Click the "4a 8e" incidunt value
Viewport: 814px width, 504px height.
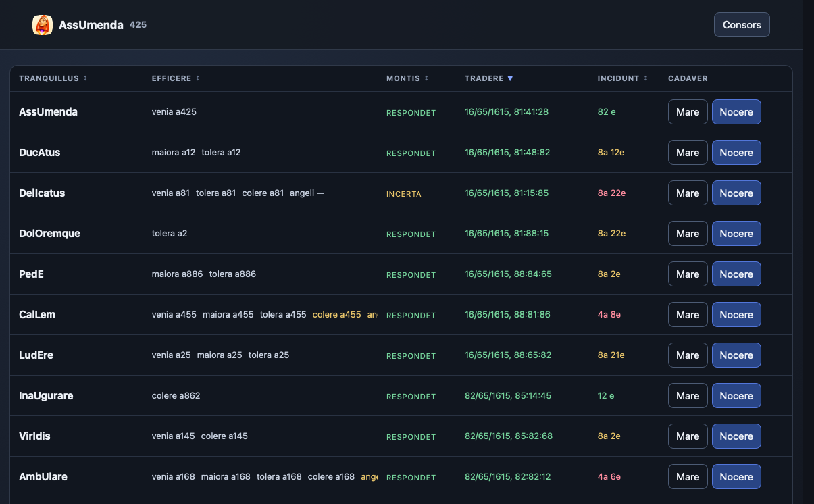point(609,315)
